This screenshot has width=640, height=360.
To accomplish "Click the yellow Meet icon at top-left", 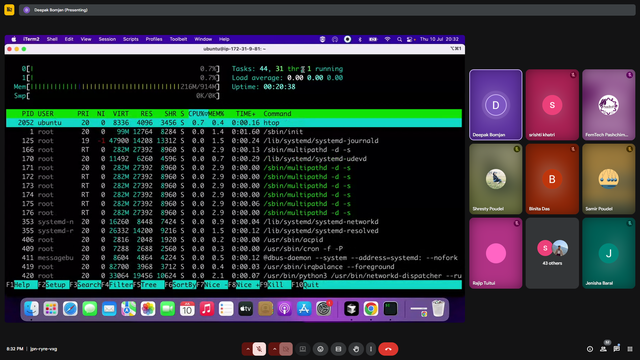I will (9, 9).
